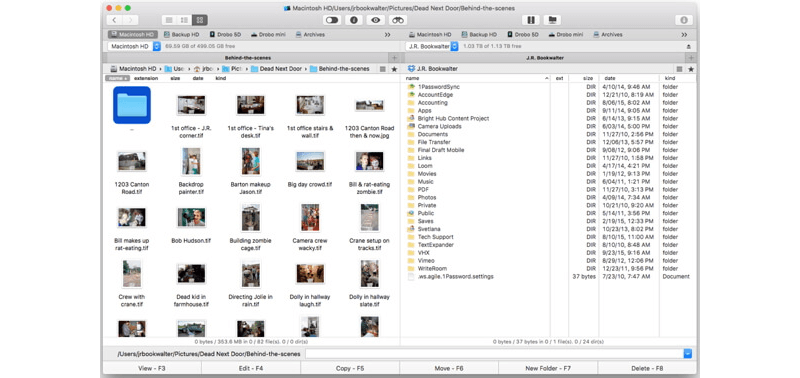The image size is (800, 378).
Task: Select Drobo 5D drive in left pane bar
Action: 225,35
